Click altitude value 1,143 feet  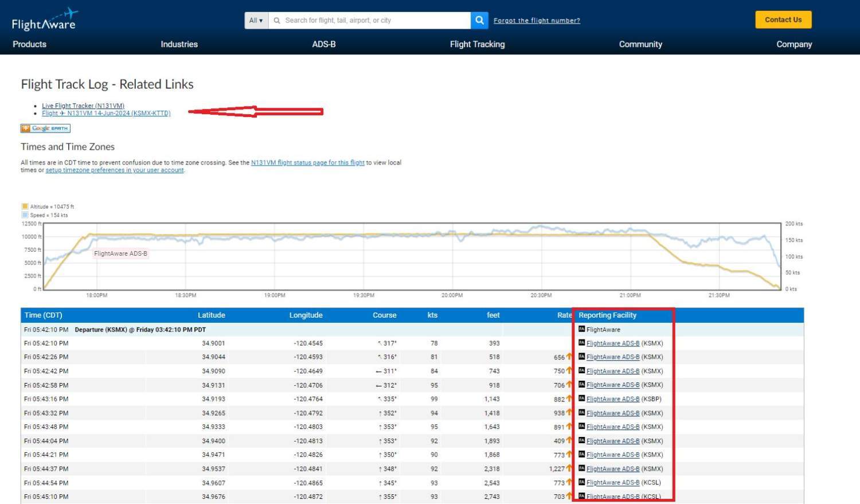click(x=492, y=399)
